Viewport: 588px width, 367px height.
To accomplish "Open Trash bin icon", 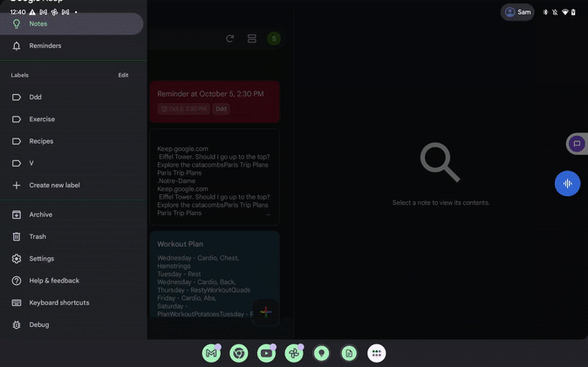I will pos(17,236).
